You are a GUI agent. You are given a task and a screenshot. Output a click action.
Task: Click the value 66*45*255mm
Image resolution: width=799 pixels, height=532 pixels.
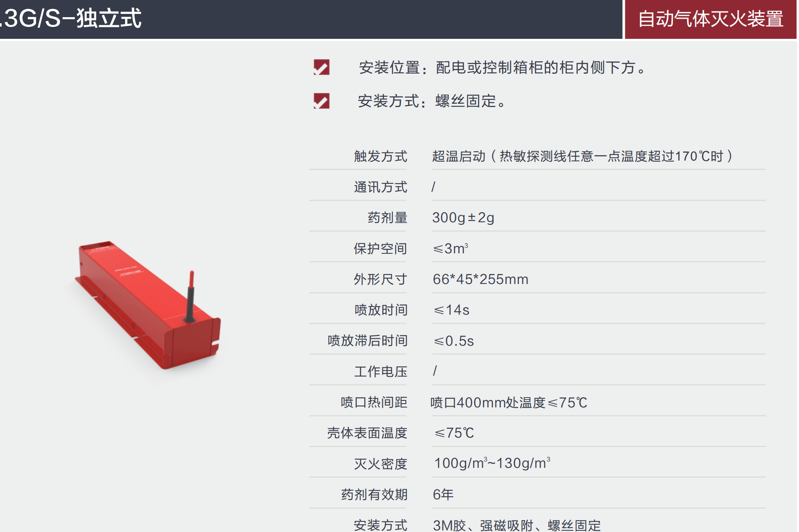(480, 279)
